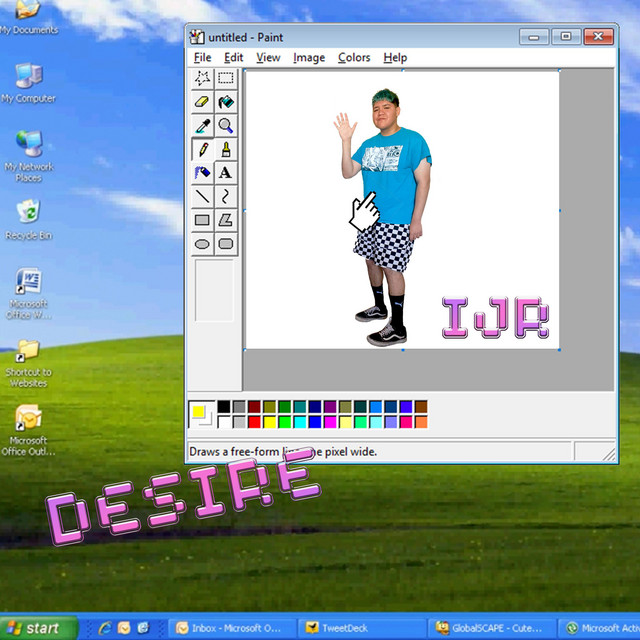Screen dimensions: 640x640
Task: Choose the bright red palette color
Action: click(x=254, y=422)
